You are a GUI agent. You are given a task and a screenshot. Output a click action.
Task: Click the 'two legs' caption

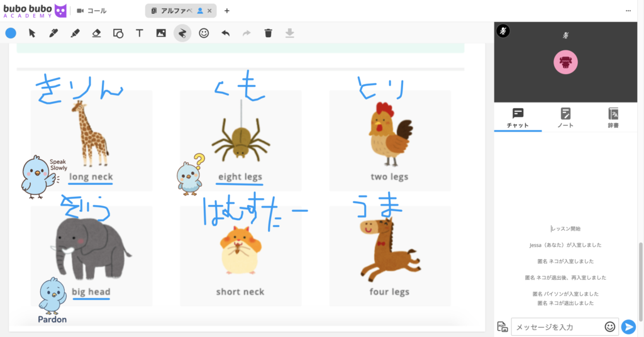coord(389,177)
